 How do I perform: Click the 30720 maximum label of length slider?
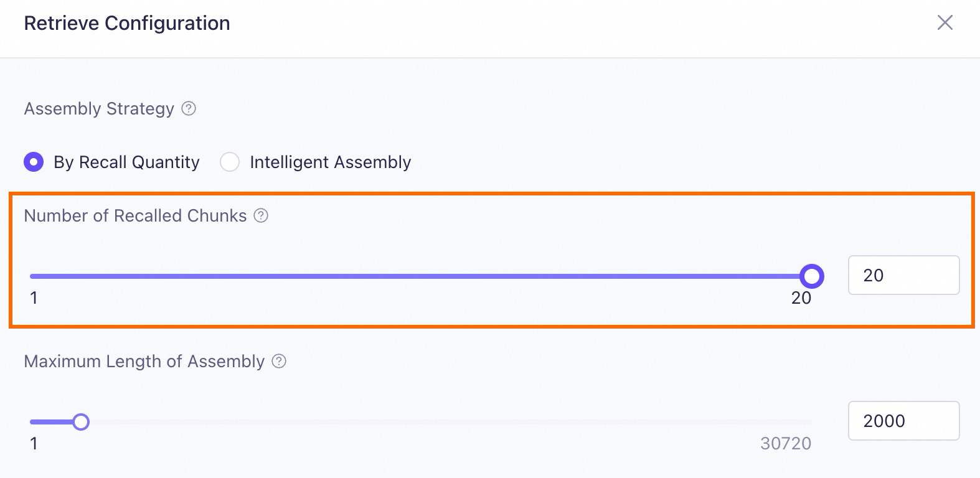pos(786,443)
